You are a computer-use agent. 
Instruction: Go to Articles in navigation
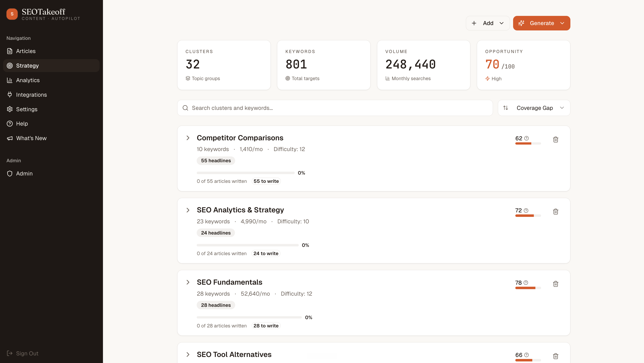pyautogui.click(x=51, y=51)
